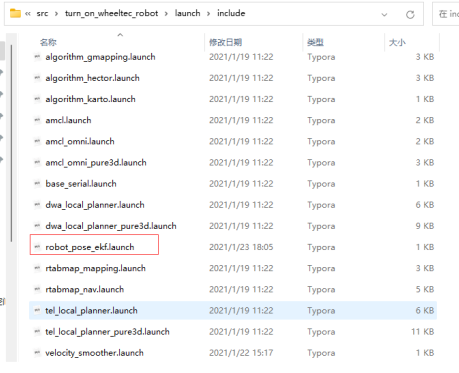Select tel_local_planner.launch file
Image resolution: width=459 pixels, height=373 pixels.
(x=91, y=311)
